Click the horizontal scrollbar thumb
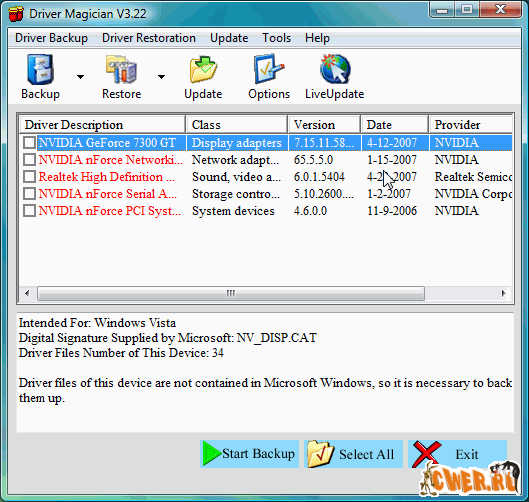The image size is (529, 502). point(231,293)
